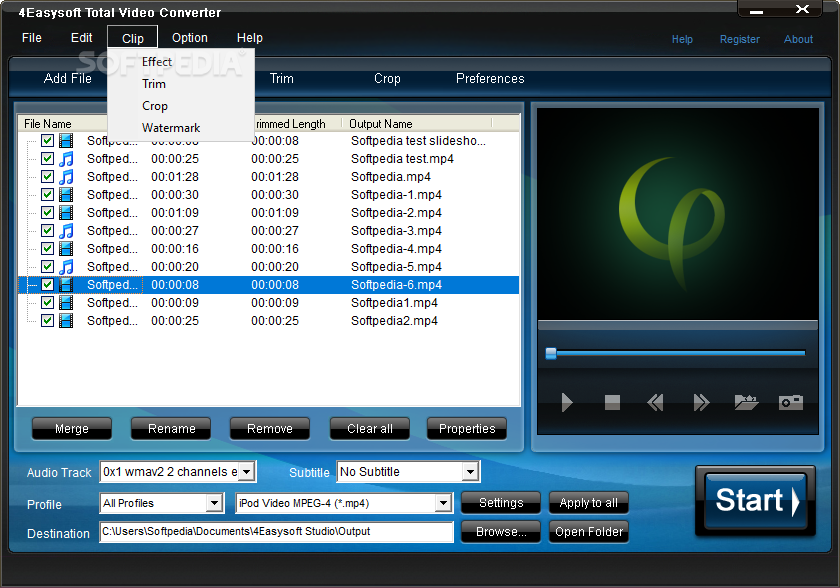840x588 pixels.
Task: Click the Rename button
Action: point(171,429)
